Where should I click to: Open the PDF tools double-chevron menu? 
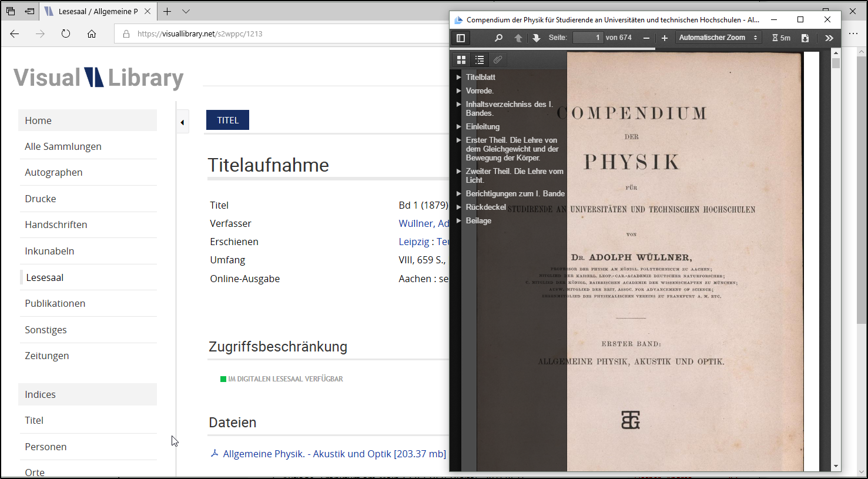click(829, 38)
